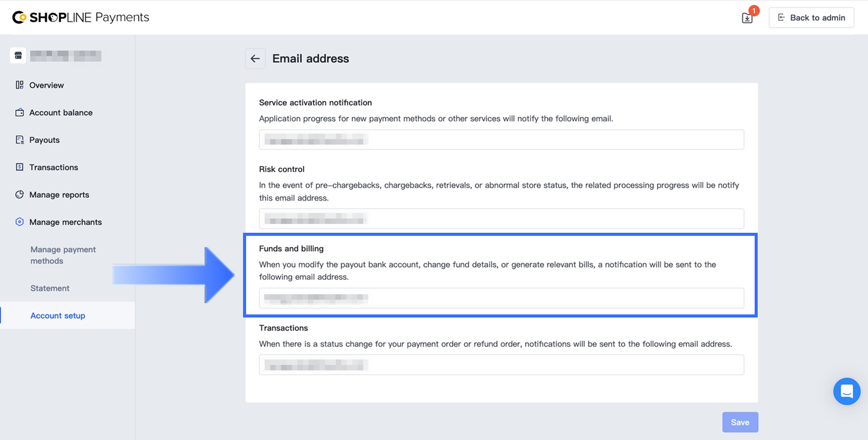Screen dimensions: 868x440
Task: Open the Statement menu item
Action: pos(50,288)
